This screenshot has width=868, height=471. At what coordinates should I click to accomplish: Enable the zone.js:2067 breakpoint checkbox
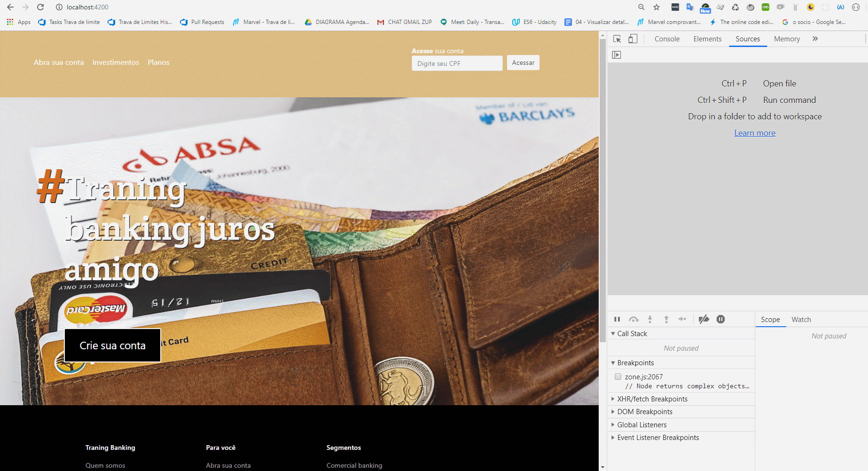618,377
